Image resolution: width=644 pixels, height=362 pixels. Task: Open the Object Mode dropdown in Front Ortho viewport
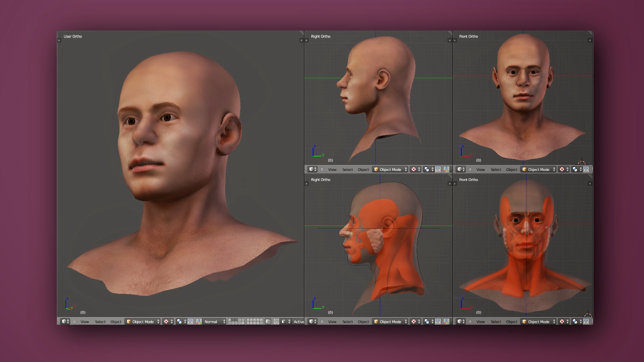coord(538,169)
